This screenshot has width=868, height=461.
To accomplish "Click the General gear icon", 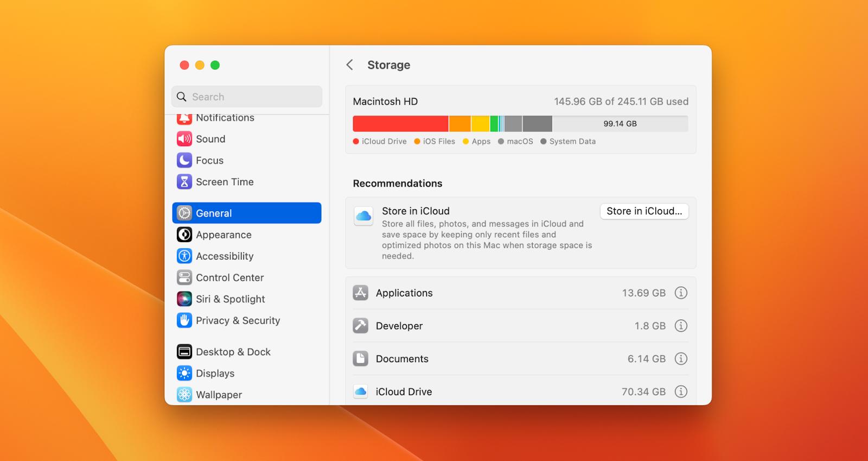I will click(184, 213).
